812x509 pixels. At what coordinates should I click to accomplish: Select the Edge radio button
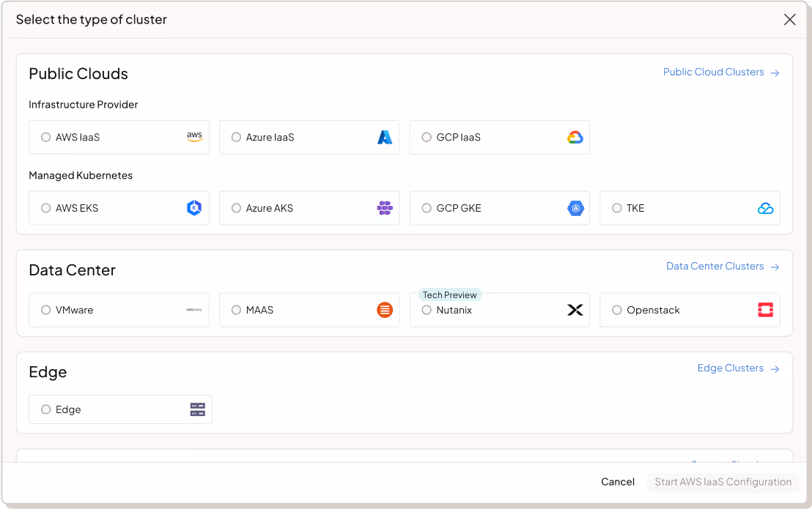(46, 409)
